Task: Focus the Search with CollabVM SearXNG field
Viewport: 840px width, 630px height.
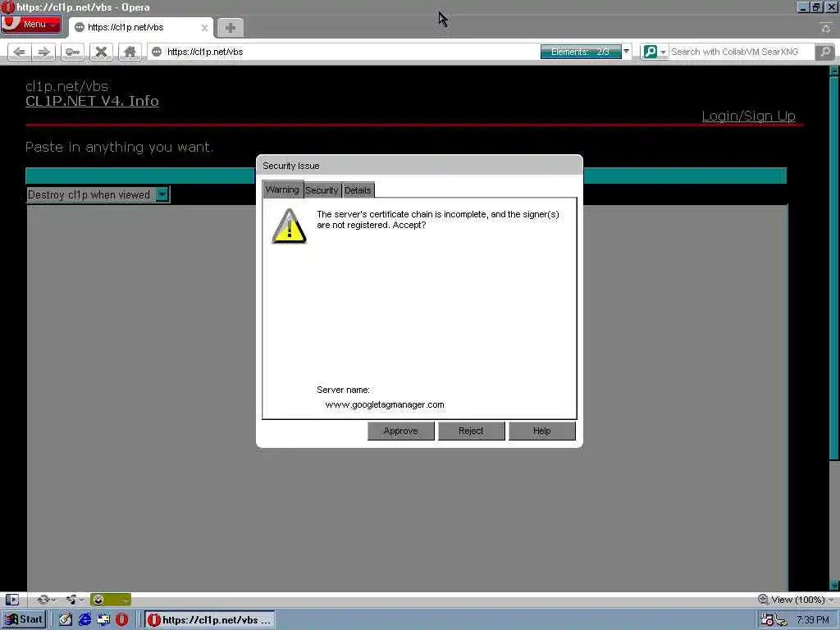Action: pos(742,52)
